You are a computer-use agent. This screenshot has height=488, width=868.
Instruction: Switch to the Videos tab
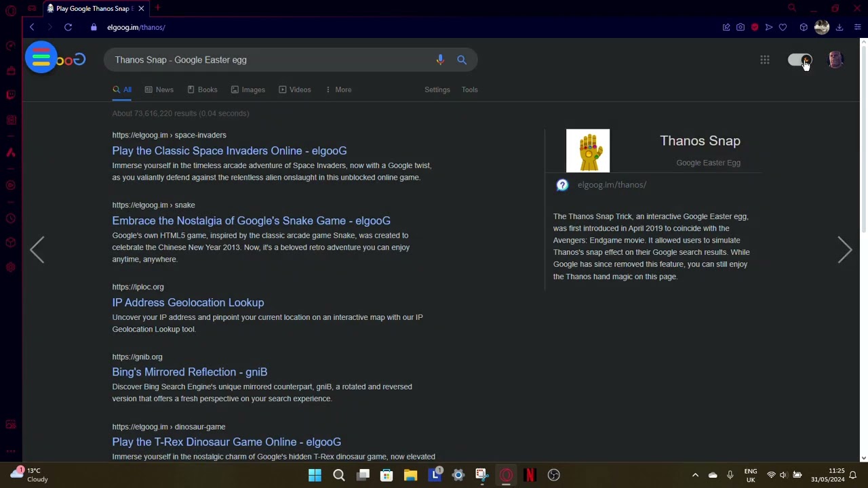pos(294,89)
